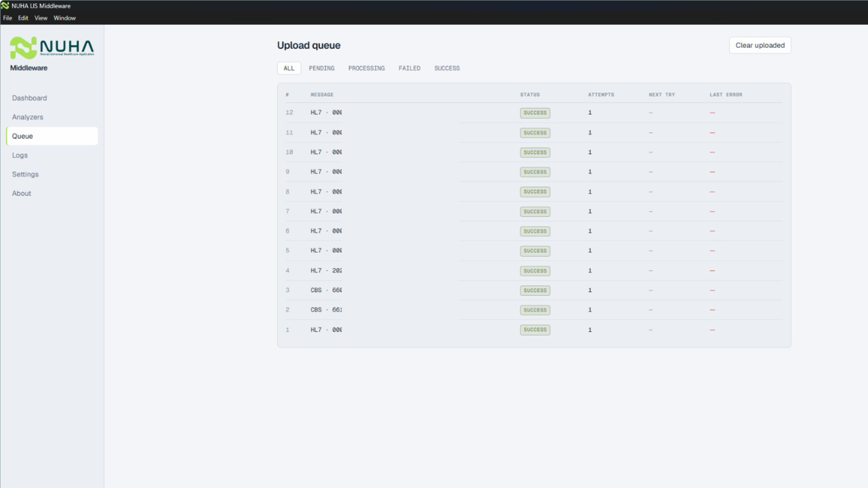The height and width of the screenshot is (488, 868).
Task: Switch to the SUCCESS filter tab
Action: pos(447,68)
